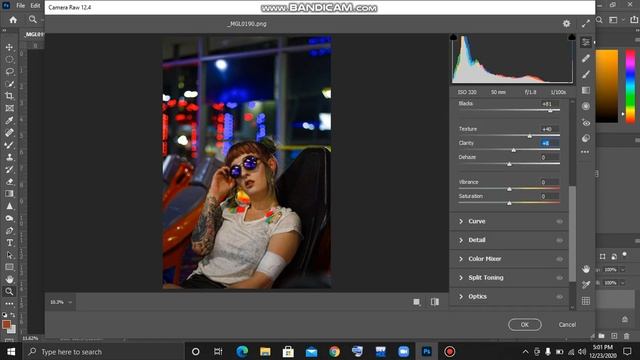Toggle Camera Raw grid overlay
640x360 pixels.
coord(586,301)
